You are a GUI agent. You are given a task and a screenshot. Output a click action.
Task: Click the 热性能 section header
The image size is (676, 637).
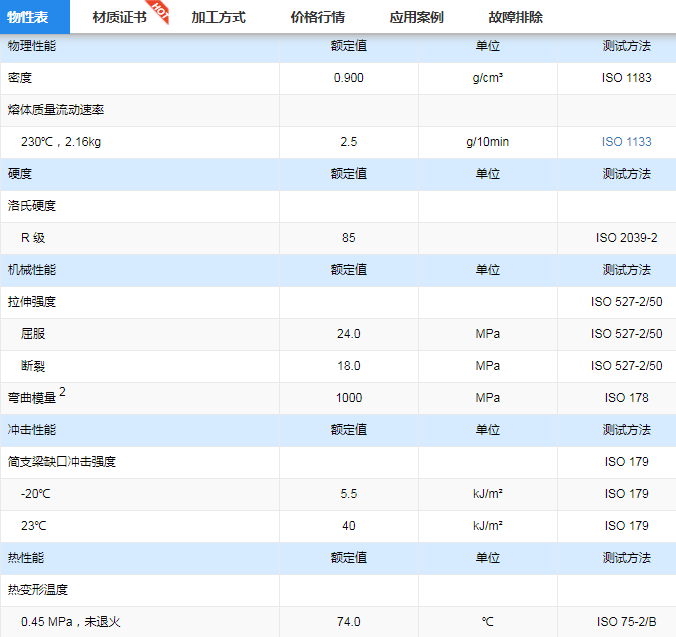point(26,558)
